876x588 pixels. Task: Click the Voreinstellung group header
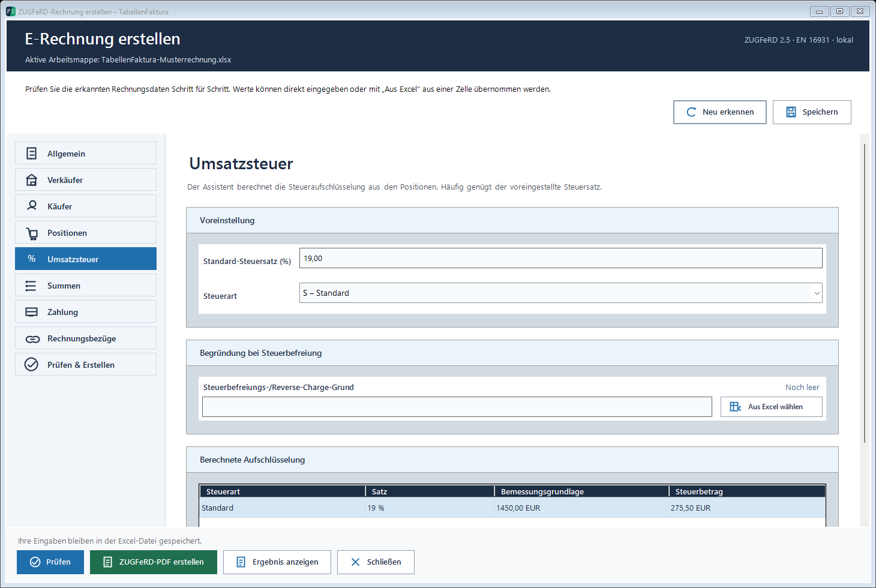(x=512, y=220)
